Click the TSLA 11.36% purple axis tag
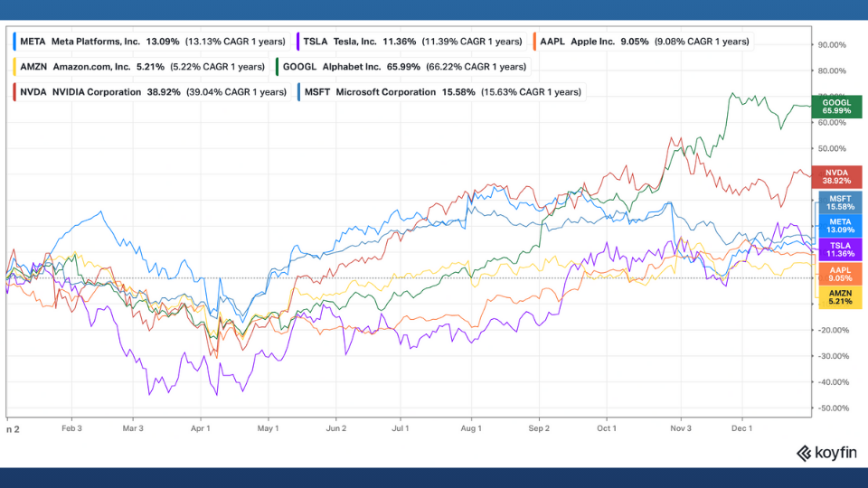This screenshot has width=868, height=488. (x=836, y=249)
